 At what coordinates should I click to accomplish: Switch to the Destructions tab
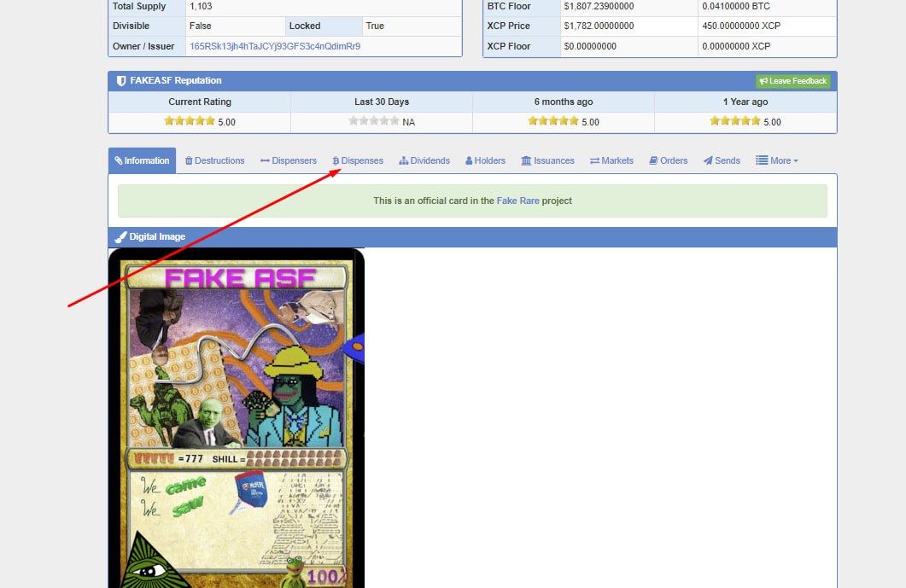[x=215, y=160]
